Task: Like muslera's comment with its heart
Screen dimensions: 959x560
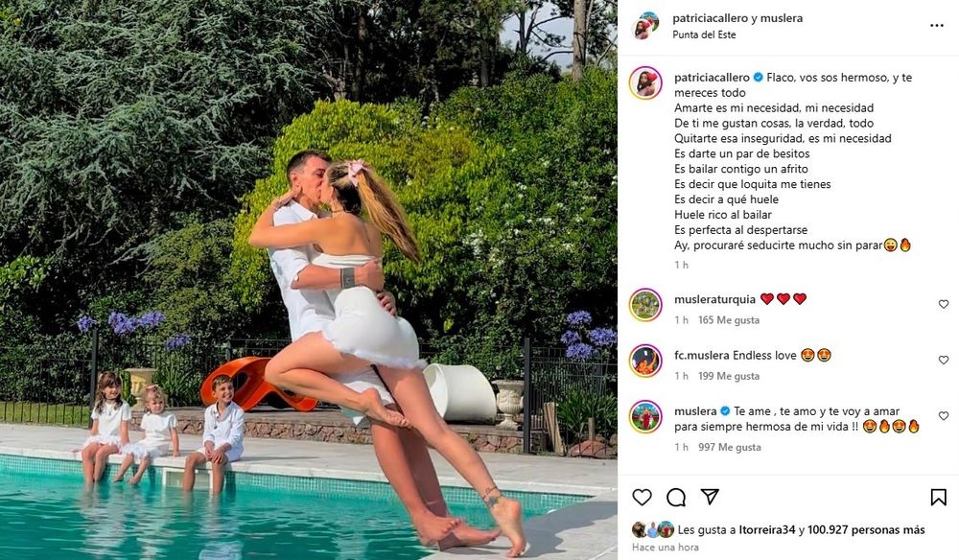Action: (944, 416)
